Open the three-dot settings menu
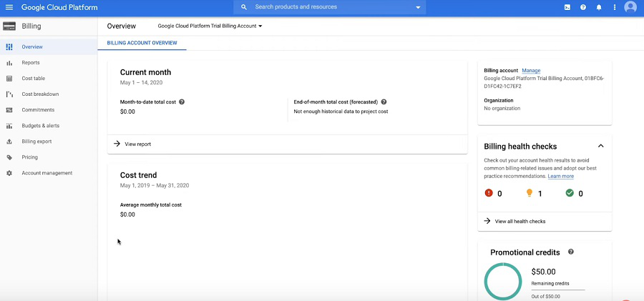Viewport: 644px width, 301px height. [615, 7]
